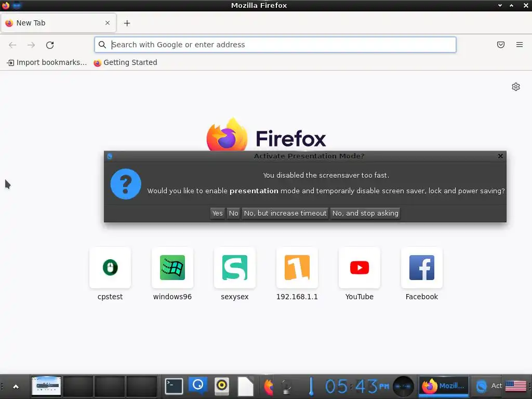Open the Save to Pocket icon
532x399 pixels.
501,45
